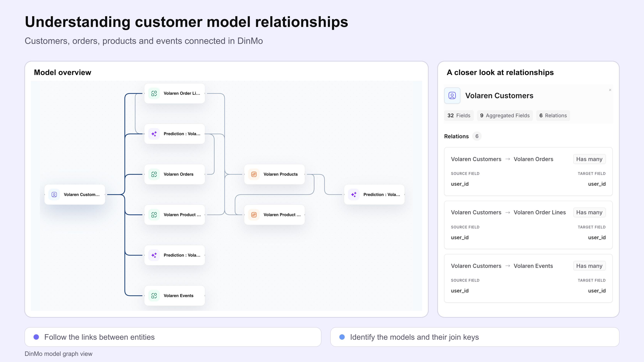Click the target field user_id in the Volaren Orders card
The height and width of the screenshot is (362, 644).
(597, 184)
